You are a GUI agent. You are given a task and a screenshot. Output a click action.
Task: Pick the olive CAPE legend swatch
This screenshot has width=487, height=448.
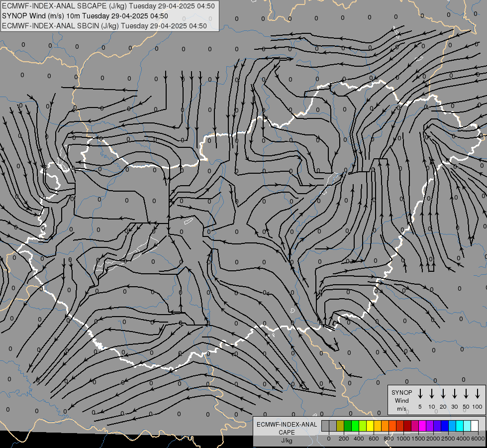coord(340,426)
